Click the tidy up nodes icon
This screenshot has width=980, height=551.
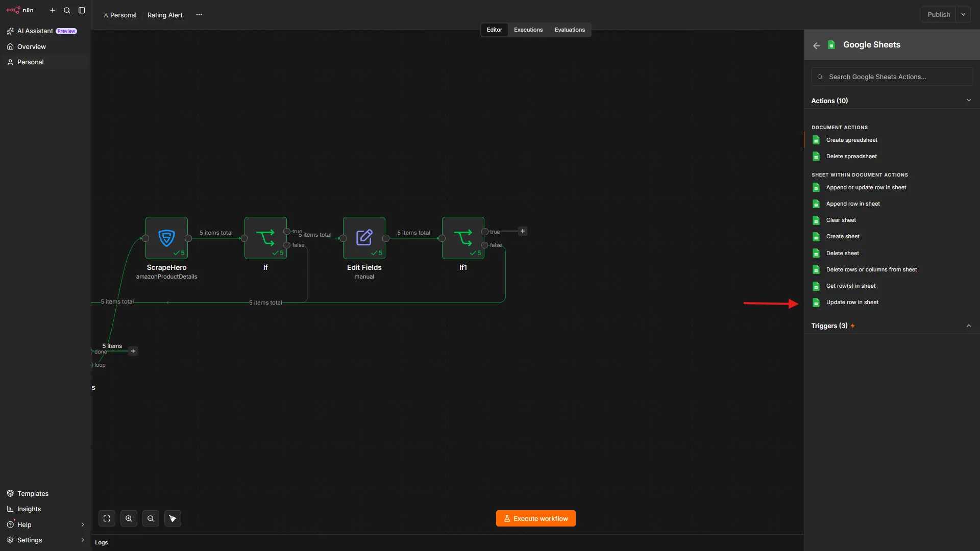coord(173,518)
